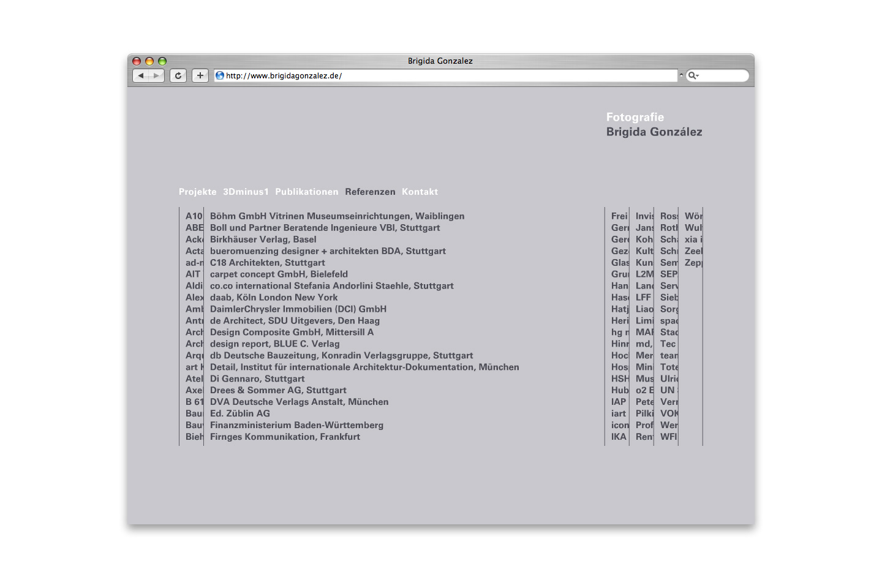This screenshot has height=588, width=882.
Task: Select Design Composite GmbH, Mittersill A
Action: coord(292,333)
